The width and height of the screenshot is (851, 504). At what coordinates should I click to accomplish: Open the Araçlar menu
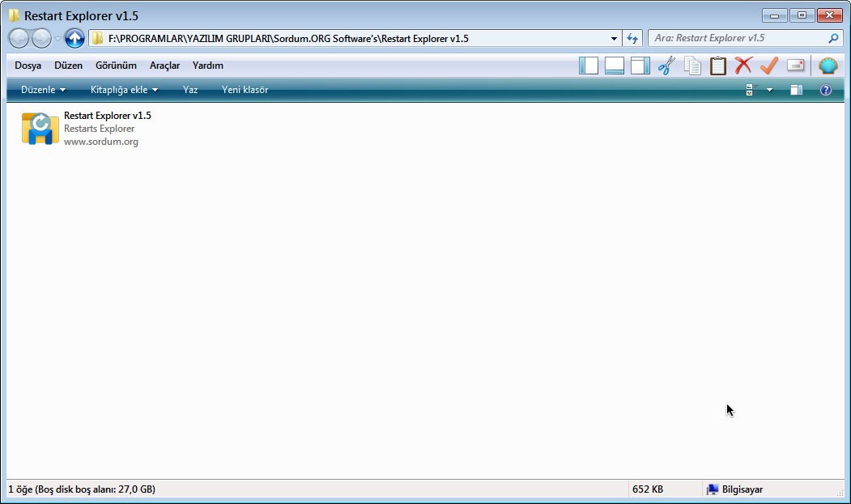click(x=164, y=66)
